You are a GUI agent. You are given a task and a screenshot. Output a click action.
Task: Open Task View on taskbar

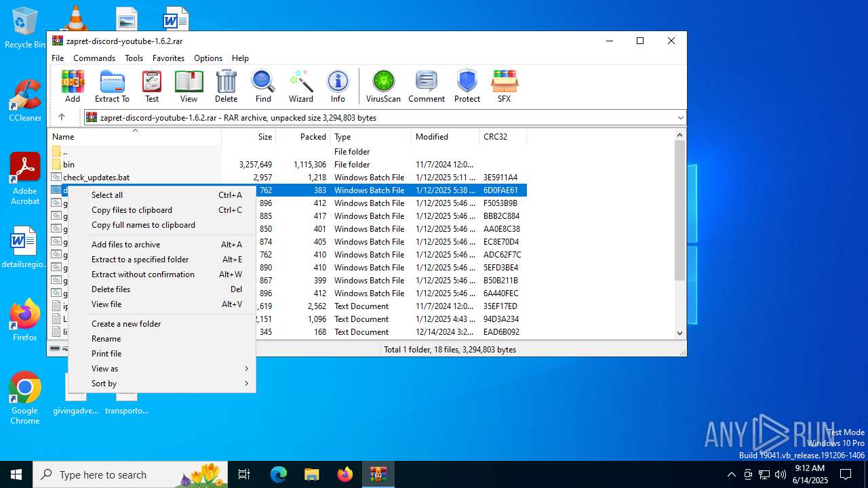[244, 474]
